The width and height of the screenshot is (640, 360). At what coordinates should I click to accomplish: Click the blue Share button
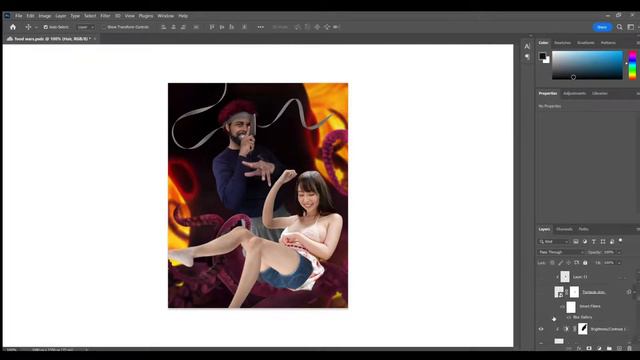pos(602,27)
